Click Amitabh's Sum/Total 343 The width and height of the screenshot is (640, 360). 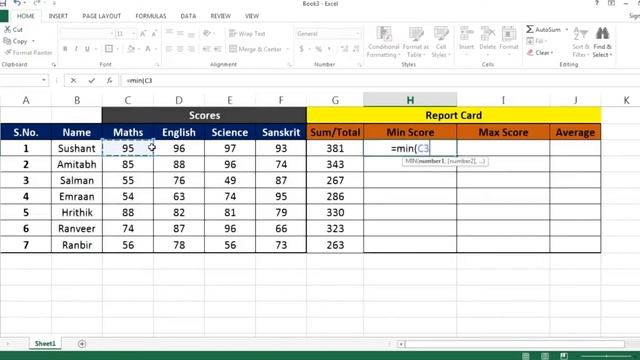coord(335,164)
